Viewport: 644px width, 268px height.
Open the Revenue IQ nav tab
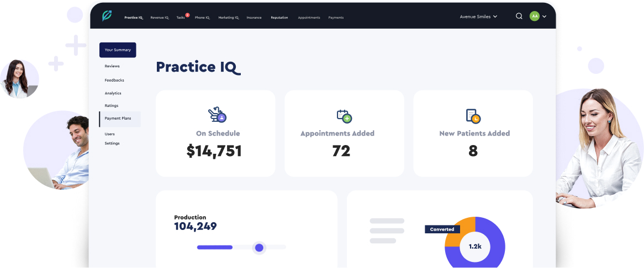click(160, 18)
